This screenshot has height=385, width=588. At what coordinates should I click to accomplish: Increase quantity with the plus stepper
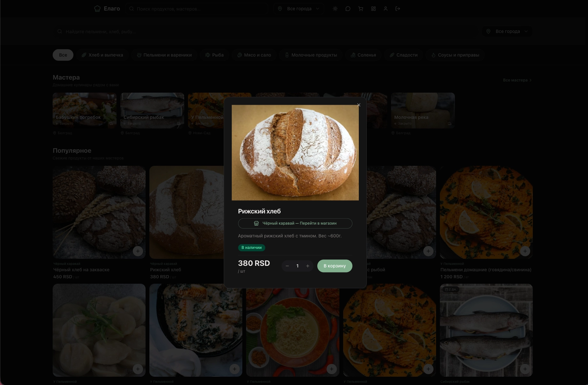coord(308,266)
